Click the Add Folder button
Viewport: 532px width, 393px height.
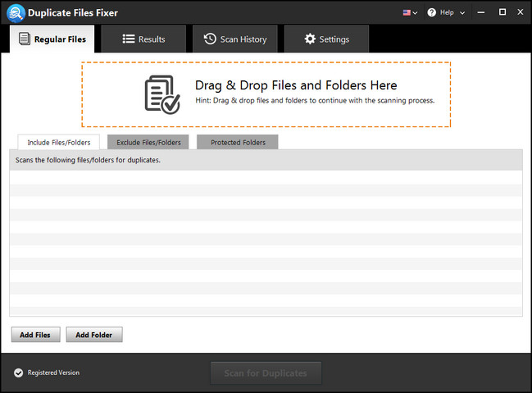pos(94,335)
